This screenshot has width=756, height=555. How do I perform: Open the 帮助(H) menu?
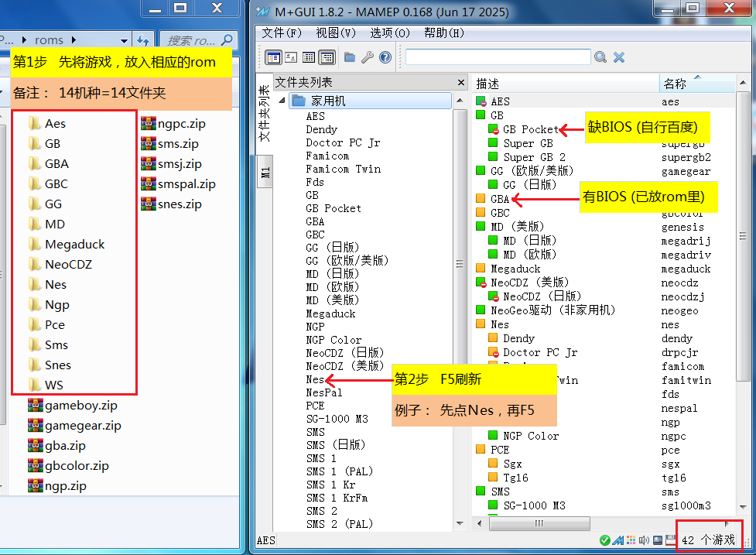(x=443, y=33)
